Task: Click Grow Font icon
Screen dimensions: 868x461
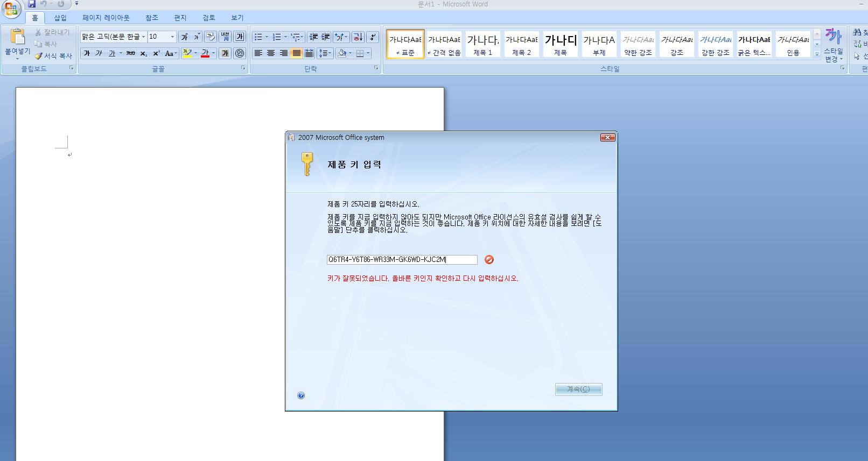Action: click(x=185, y=37)
